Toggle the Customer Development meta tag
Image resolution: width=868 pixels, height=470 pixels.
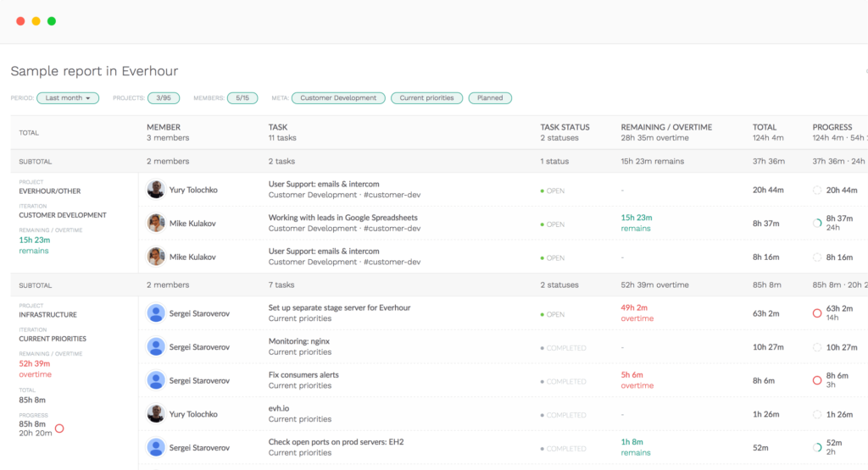pos(338,98)
